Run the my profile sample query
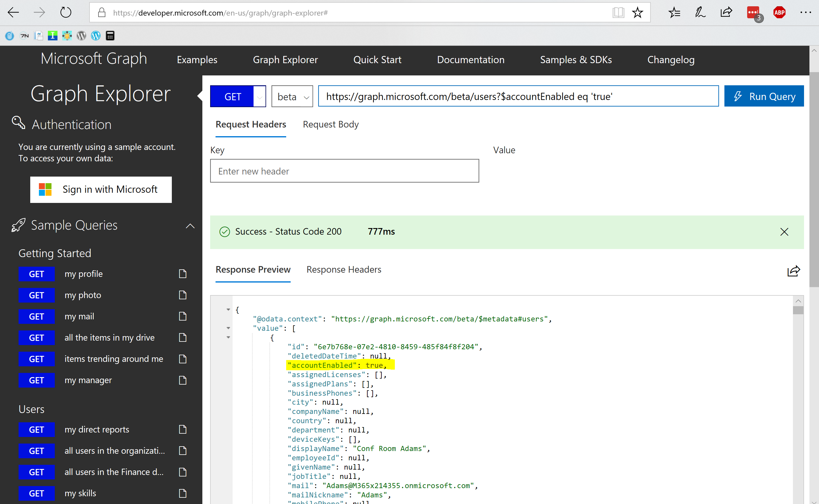The width and height of the screenshot is (819, 504). [x=36, y=274]
